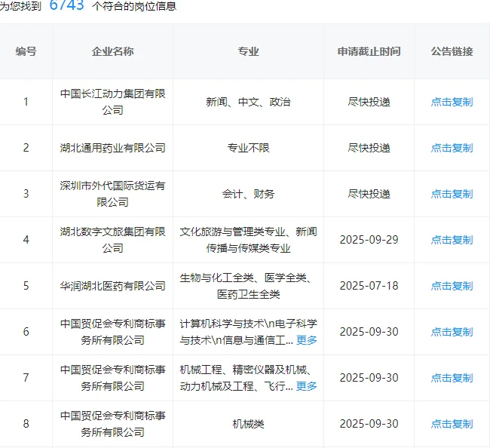
Task: Click deadline 2025-07-18
Action: click(369, 286)
